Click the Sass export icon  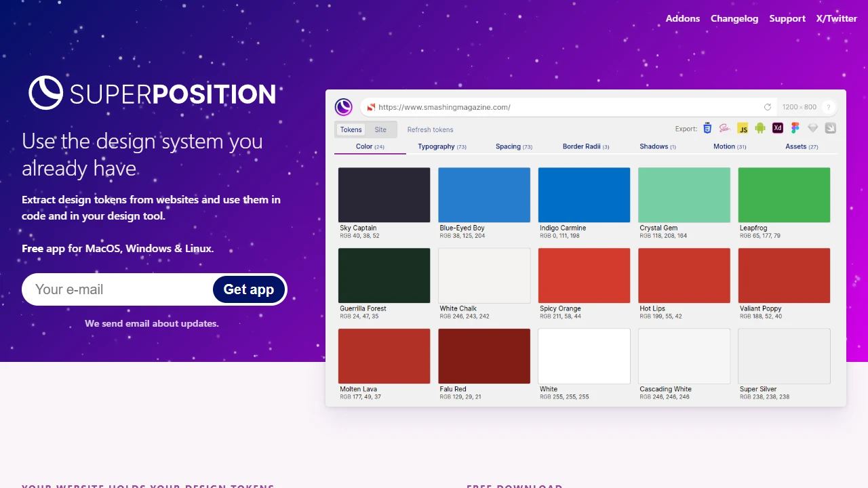(x=725, y=128)
